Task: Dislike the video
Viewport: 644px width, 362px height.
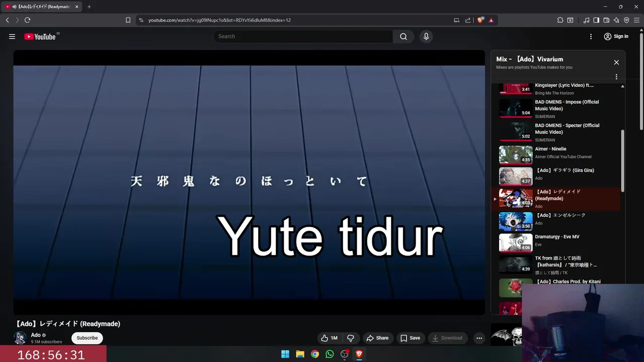Action: pos(351,338)
